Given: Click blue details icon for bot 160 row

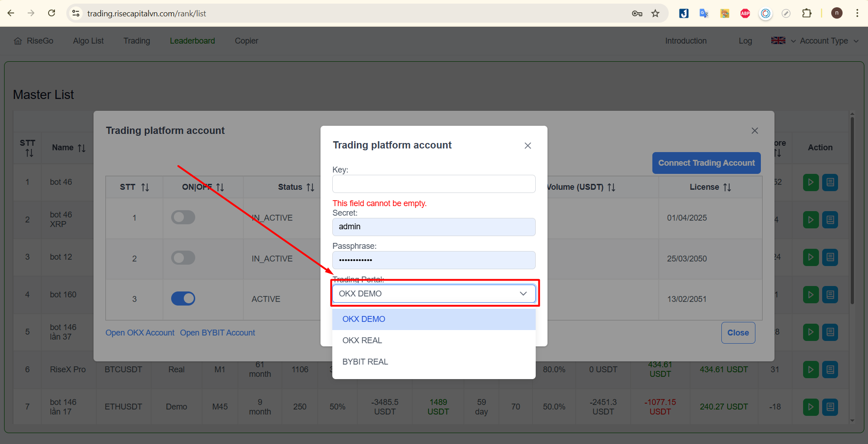Looking at the screenshot, I should (x=830, y=295).
